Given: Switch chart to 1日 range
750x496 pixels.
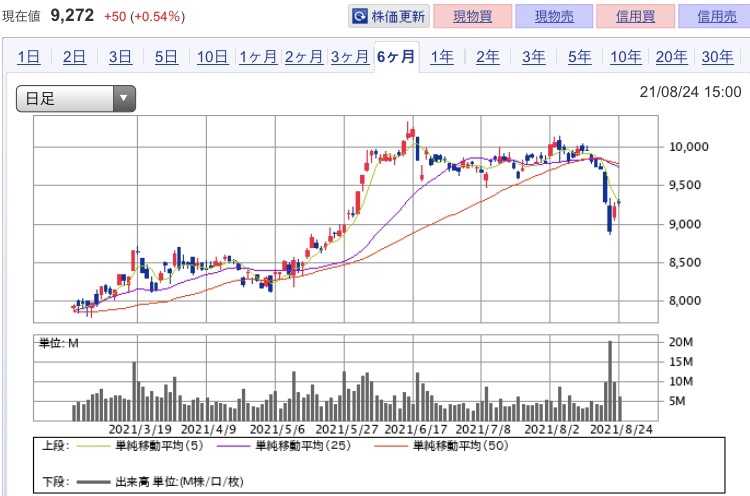Looking at the screenshot, I should (x=29, y=57).
